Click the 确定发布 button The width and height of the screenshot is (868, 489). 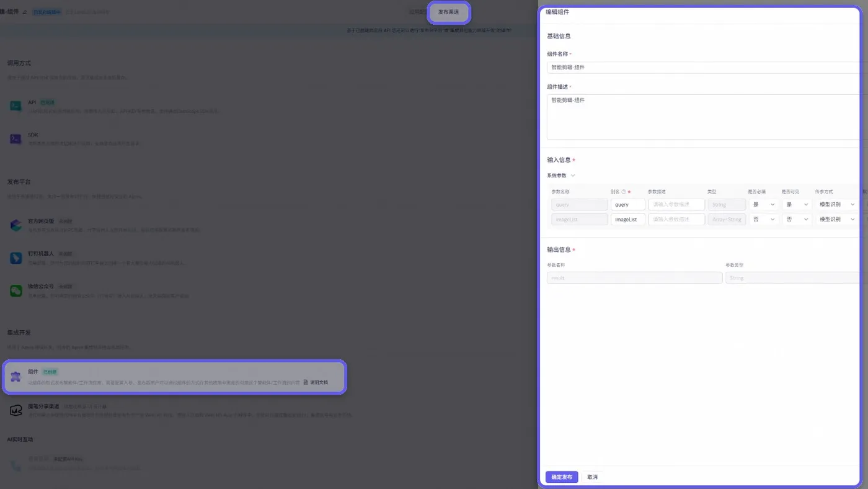(562, 477)
